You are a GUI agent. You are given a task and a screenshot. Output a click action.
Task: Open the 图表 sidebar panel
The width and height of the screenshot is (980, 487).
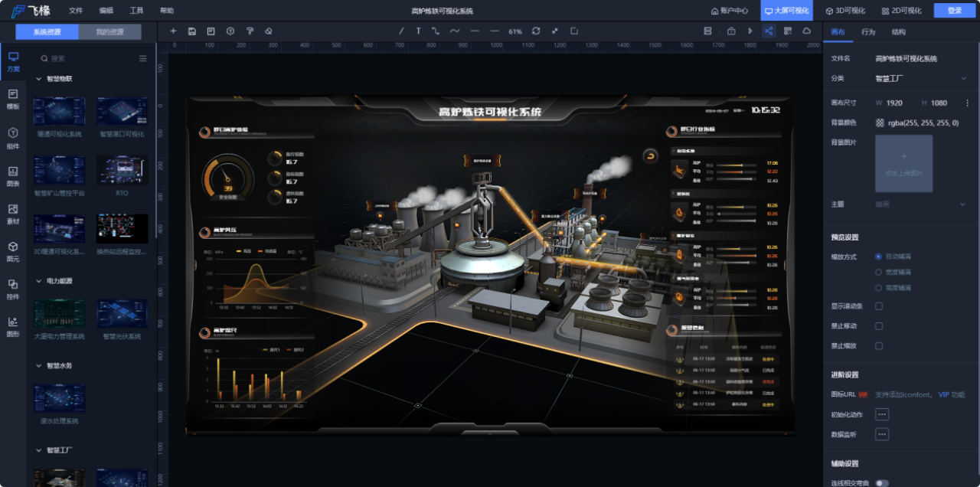coord(13,176)
